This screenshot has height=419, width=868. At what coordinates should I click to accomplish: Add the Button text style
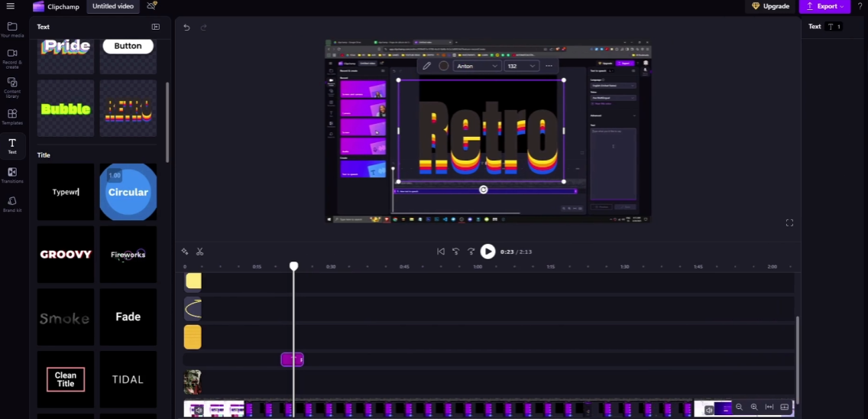pos(128,55)
